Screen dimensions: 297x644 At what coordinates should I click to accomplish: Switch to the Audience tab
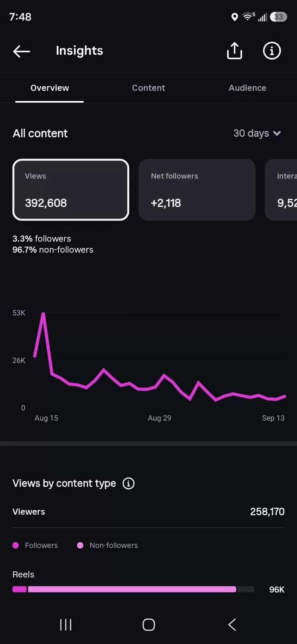point(248,88)
